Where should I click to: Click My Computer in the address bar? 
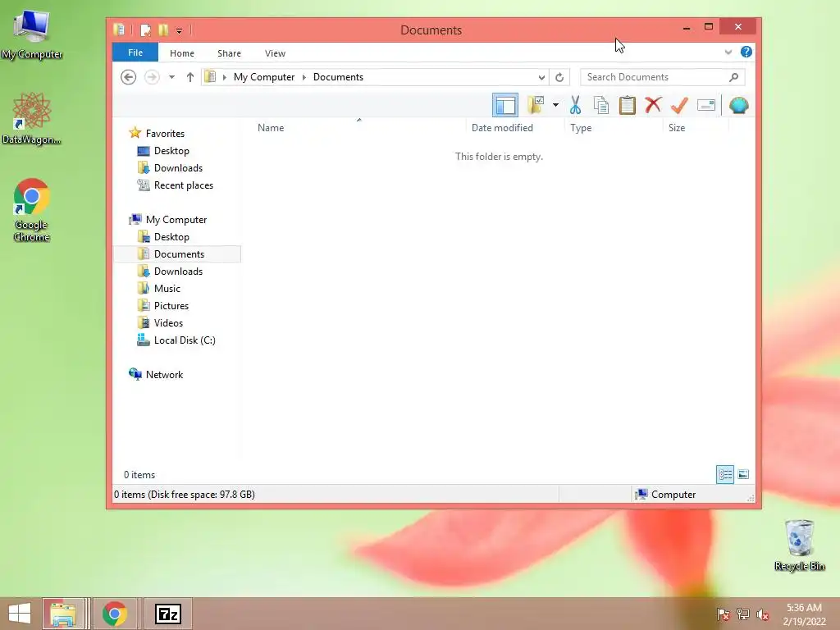(x=263, y=77)
